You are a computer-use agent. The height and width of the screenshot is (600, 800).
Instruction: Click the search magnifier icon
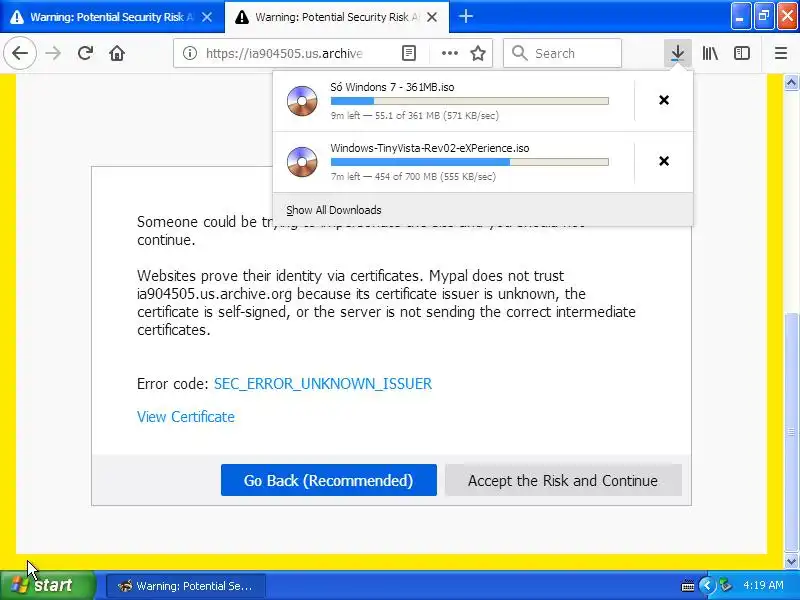[519, 53]
